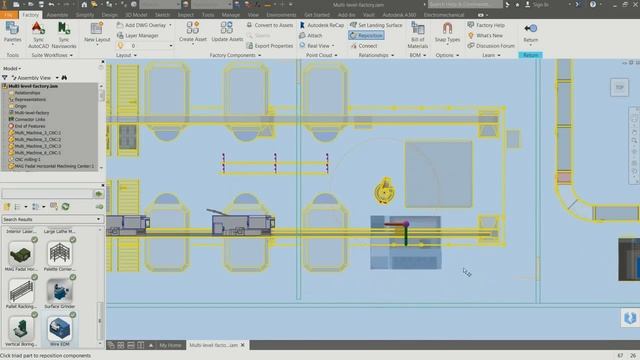Open Bill of Materials

tap(418, 36)
